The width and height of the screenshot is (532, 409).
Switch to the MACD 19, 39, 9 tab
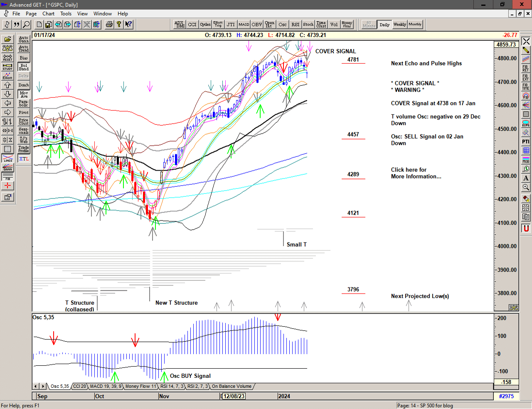click(x=106, y=386)
